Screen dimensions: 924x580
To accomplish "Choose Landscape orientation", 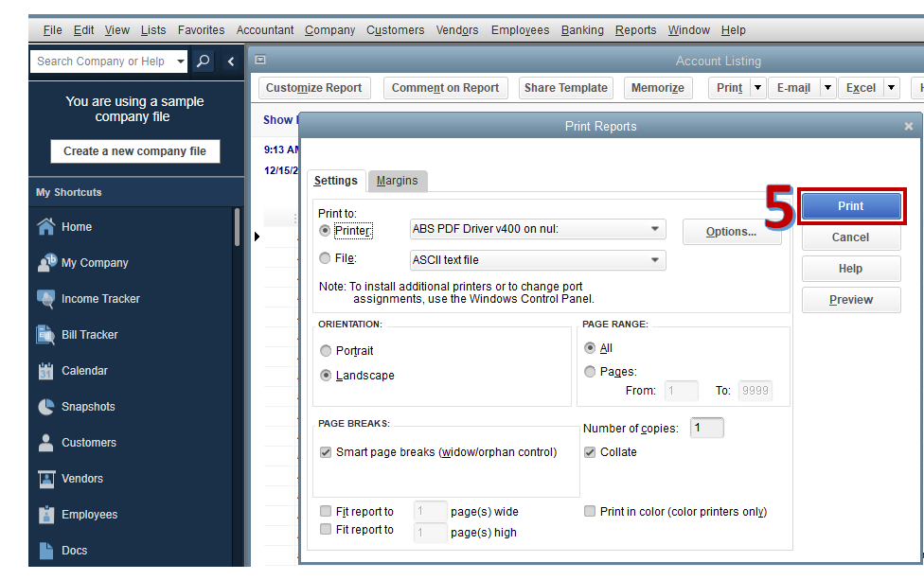I will (326, 375).
